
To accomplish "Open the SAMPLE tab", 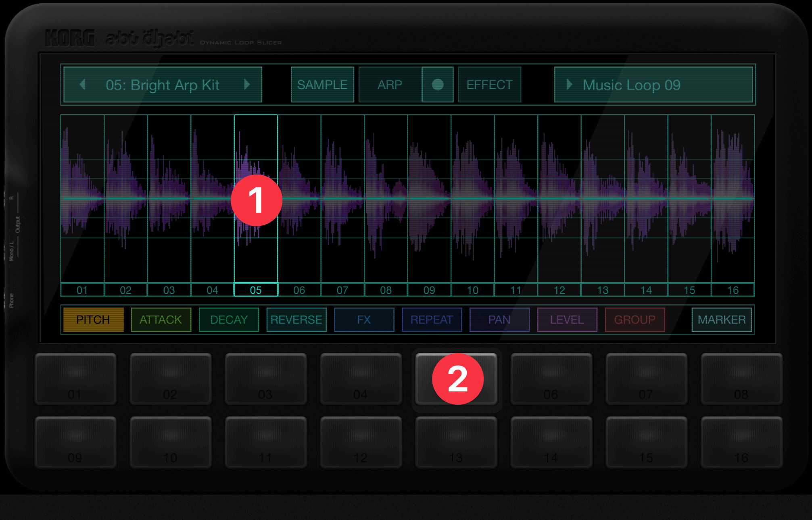I will pyautogui.click(x=322, y=85).
